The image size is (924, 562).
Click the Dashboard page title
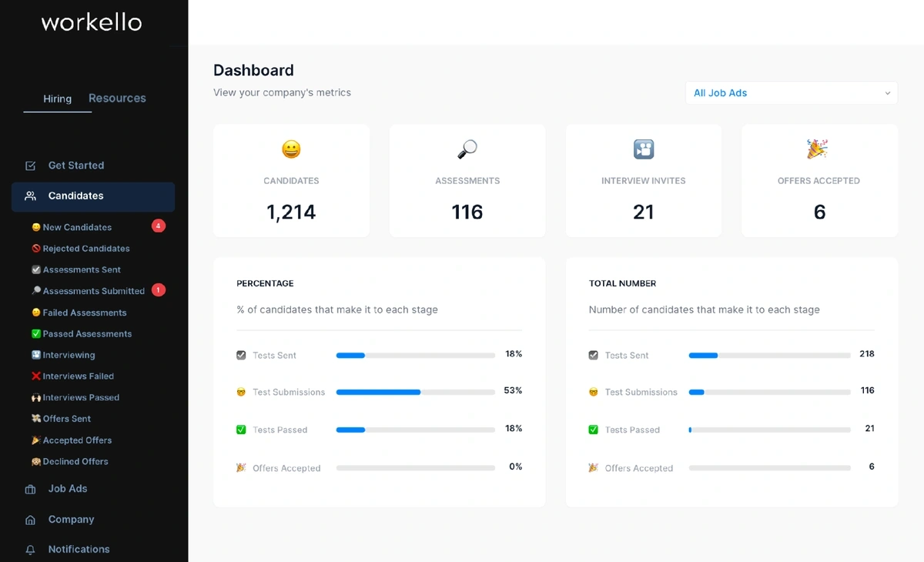[253, 71]
